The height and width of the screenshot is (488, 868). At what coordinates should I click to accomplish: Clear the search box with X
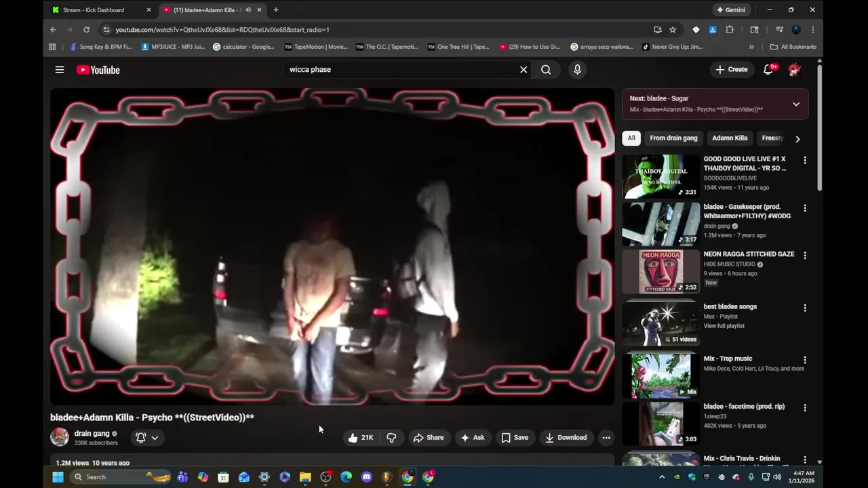click(524, 69)
